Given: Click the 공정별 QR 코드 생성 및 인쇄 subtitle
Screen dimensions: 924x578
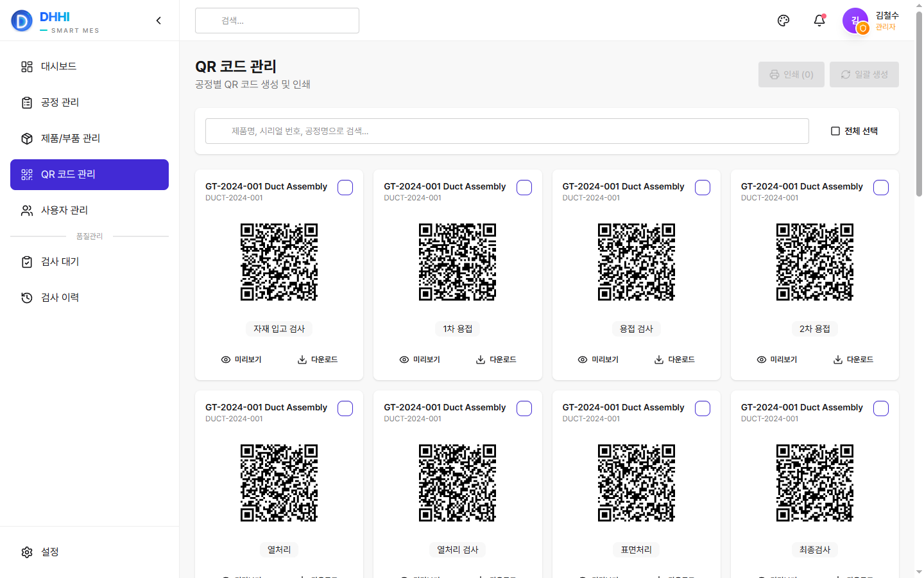Looking at the screenshot, I should (253, 85).
